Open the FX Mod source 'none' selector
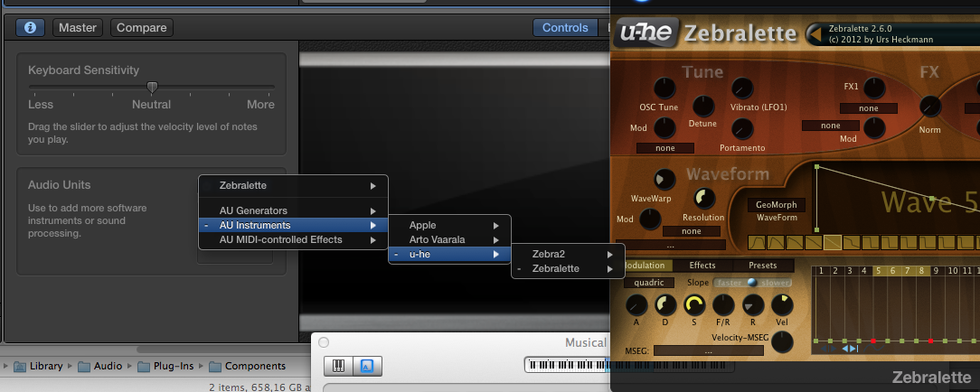This screenshot has width=980, height=392. (x=831, y=126)
